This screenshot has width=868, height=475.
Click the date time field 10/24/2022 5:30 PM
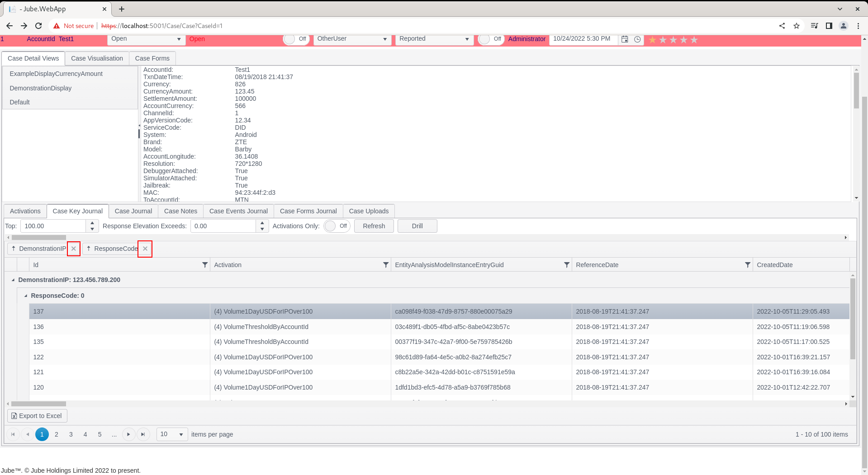(x=583, y=39)
